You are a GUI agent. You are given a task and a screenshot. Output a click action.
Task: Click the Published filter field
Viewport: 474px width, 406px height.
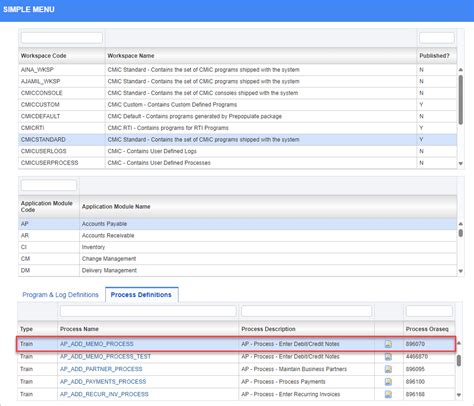tap(437, 38)
